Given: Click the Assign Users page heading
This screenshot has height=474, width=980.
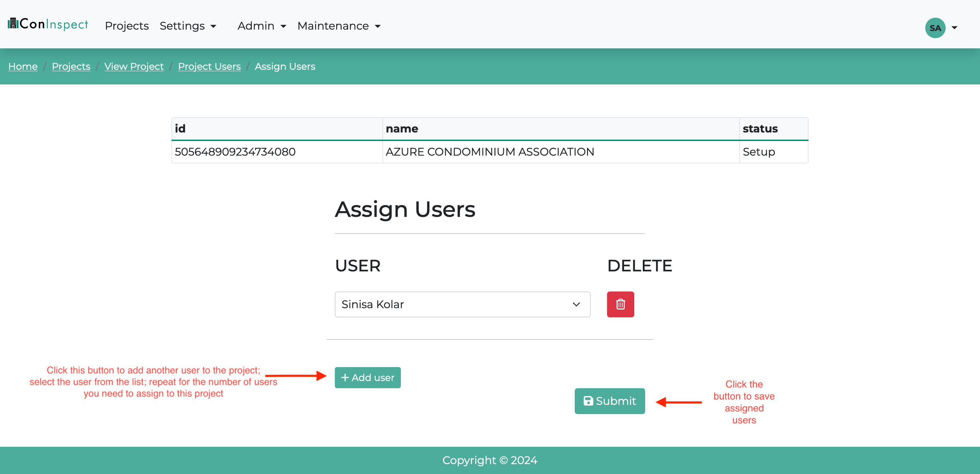Looking at the screenshot, I should 405,209.
